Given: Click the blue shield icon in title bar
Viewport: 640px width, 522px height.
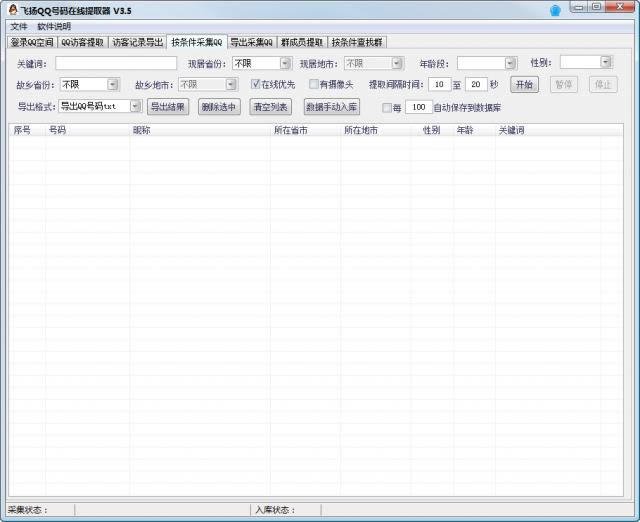Looking at the screenshot, I should 555,10.
